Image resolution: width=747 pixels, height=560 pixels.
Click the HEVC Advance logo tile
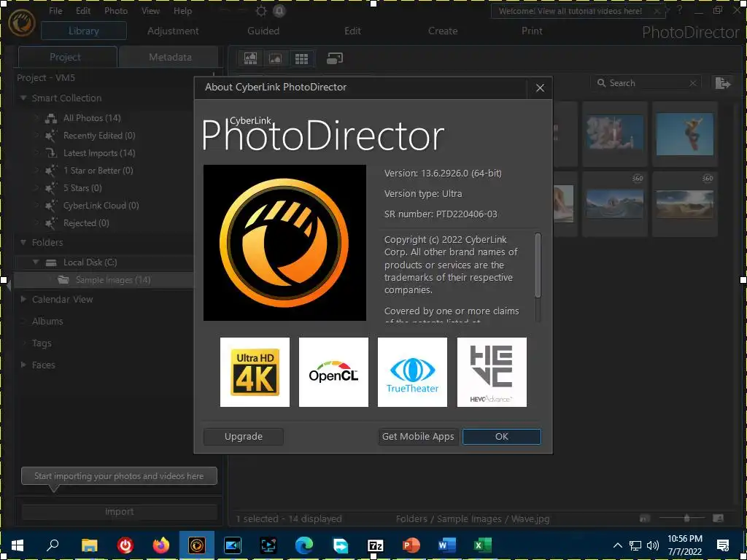[x=492, y=373]
